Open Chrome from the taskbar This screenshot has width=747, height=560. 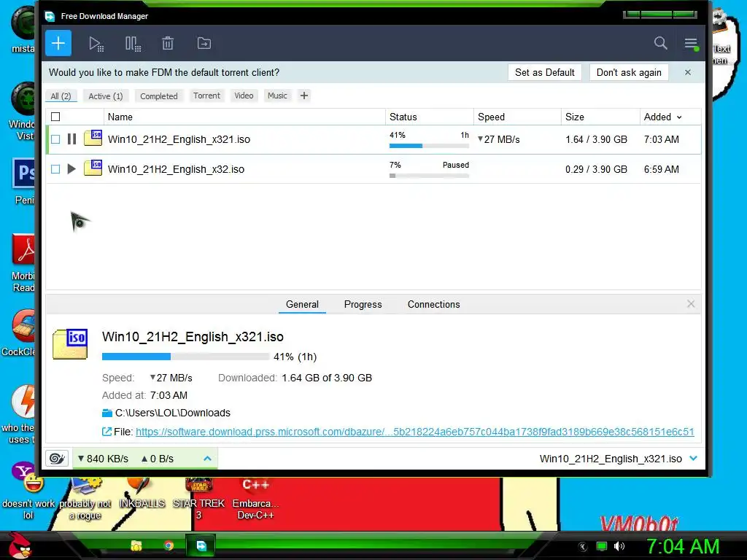coord(169,545)
